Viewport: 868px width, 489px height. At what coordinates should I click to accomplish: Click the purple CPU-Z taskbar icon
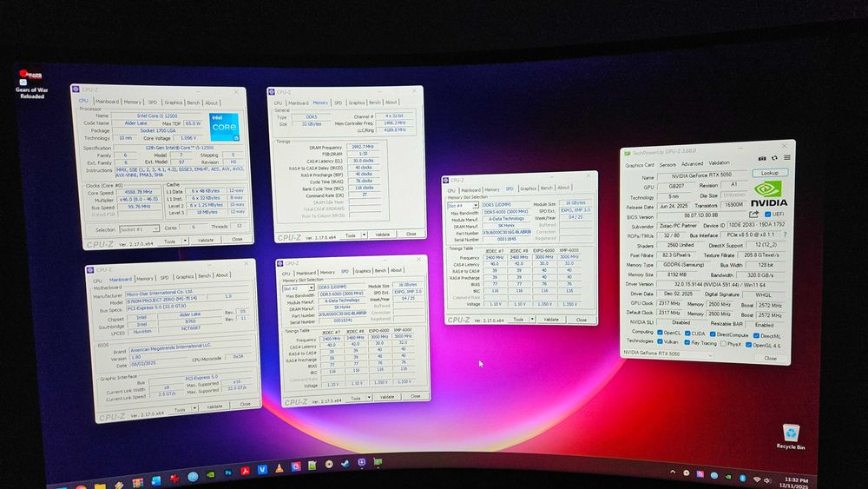[361, 462]
